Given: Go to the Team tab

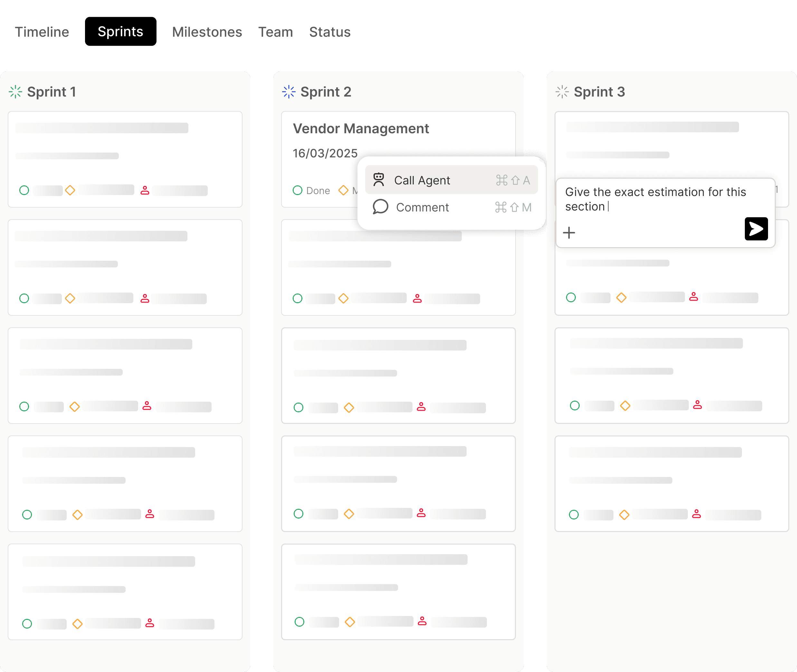Looking at the screenshot, I should [276, 32].
